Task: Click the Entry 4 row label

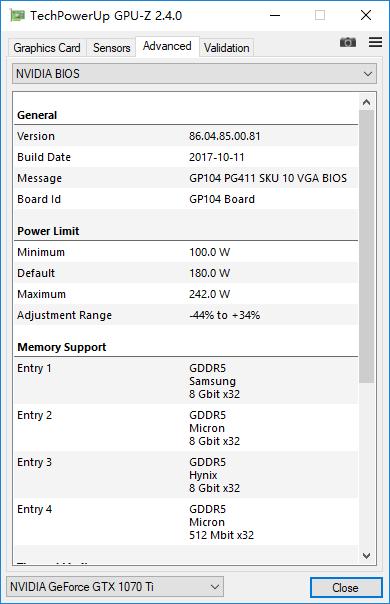Action: pos(34,509)
